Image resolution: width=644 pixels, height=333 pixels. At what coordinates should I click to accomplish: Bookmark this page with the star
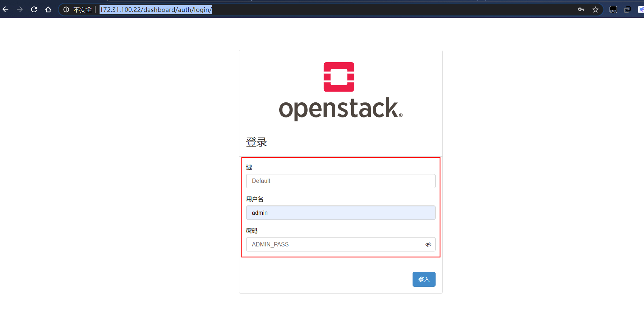click(x=595, y=10)
